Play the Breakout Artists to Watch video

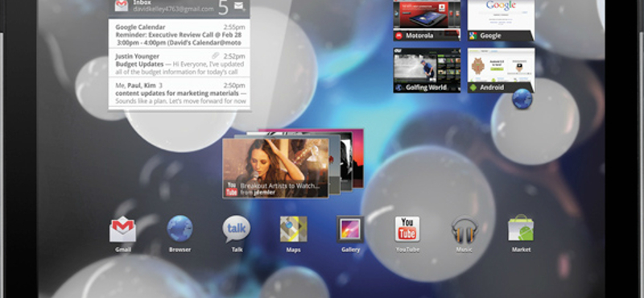[275, 168]
